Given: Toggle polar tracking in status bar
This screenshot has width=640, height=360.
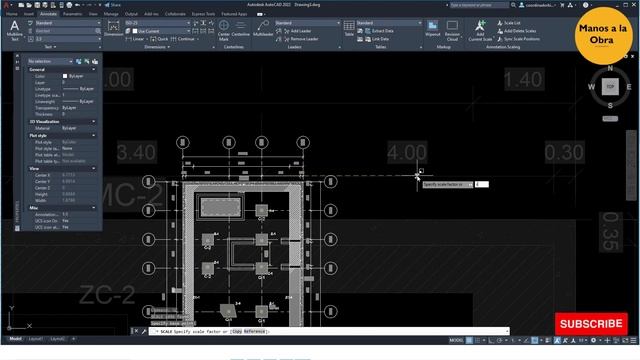Looking at the screenshot, I should point(500,340).
